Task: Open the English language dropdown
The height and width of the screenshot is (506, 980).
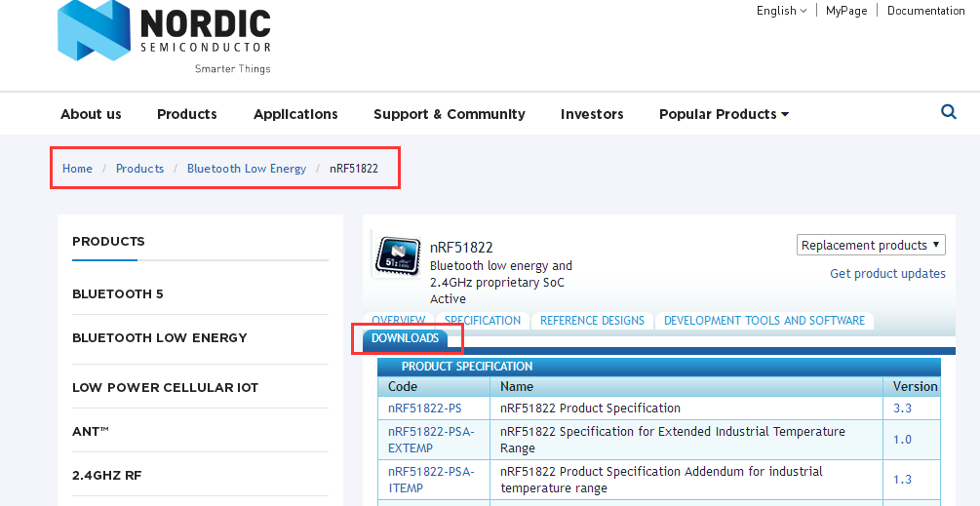Action: 781,11
